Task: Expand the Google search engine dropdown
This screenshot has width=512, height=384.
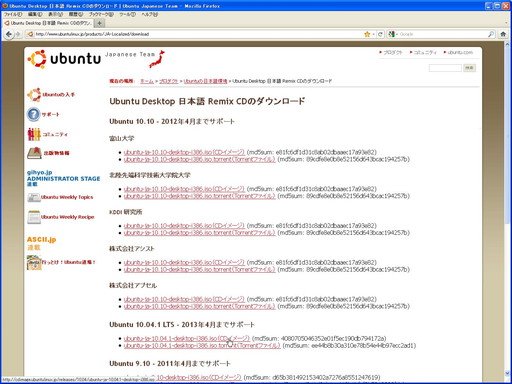Action: (x=393, y=34)
